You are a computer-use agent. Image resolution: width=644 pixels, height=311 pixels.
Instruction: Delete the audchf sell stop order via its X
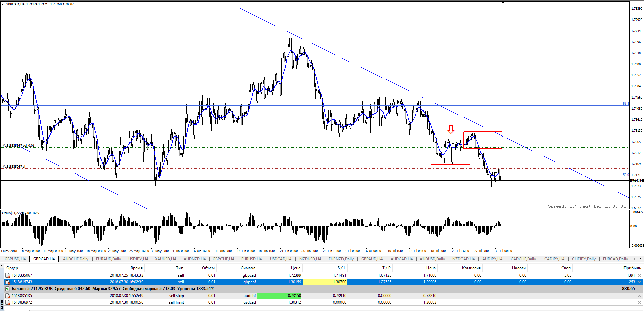coord(639,296)
